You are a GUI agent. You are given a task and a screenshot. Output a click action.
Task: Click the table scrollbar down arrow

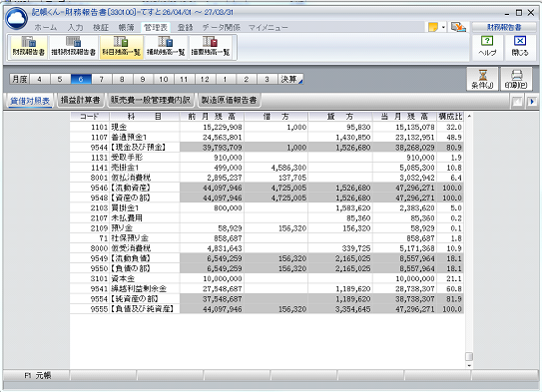click(469, 365)
